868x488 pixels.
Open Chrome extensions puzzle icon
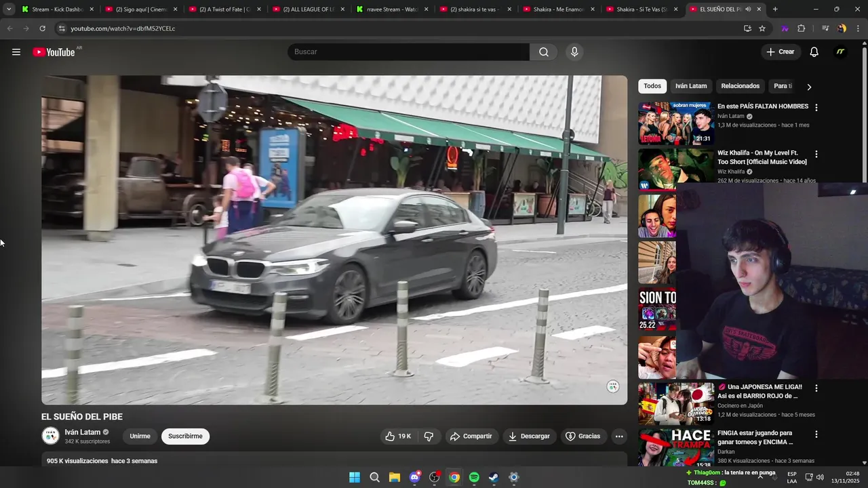click(801, 28)
